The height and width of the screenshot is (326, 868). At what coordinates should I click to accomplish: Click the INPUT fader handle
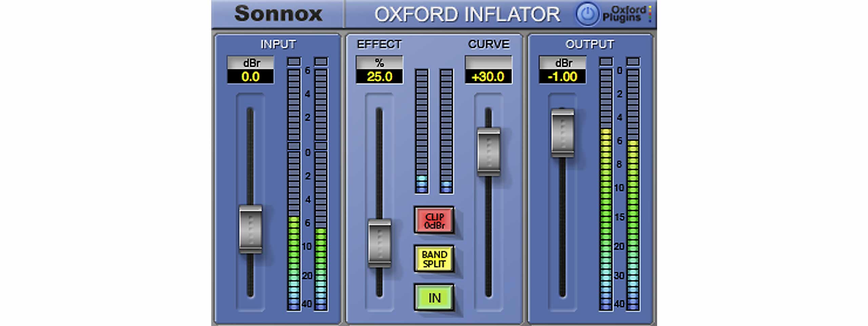pos(251,229)
